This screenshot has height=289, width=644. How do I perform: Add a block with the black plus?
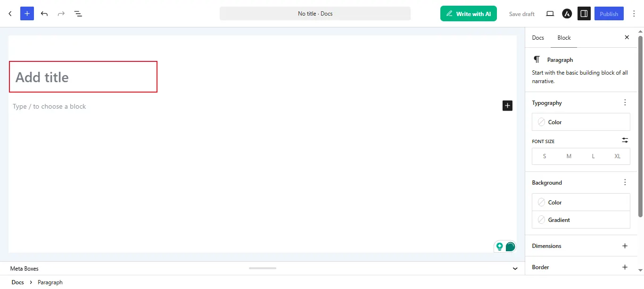[x=507, y=106]
